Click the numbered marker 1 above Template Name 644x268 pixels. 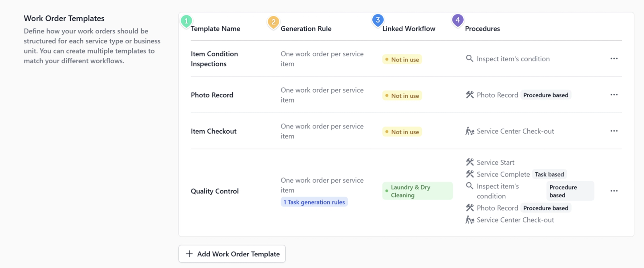pyautogui.click(x=186, y=21)
